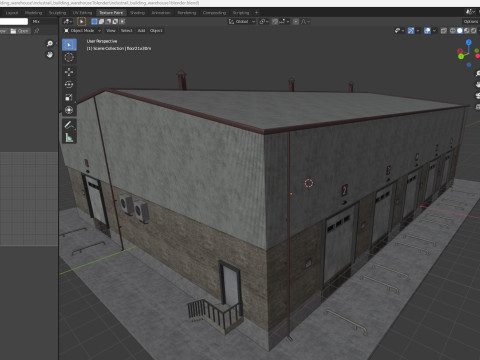This screenshot has height=360, width=480.
Task: Set selection mode to invert (fourth icon)
Action: [x=115, y=22]
